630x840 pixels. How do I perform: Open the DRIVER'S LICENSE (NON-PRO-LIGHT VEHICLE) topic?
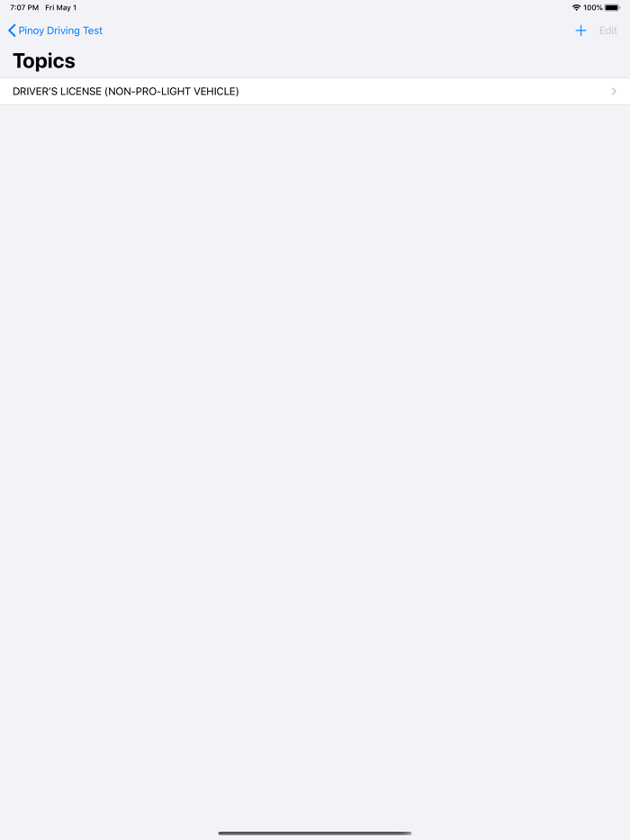click(315, 92)
